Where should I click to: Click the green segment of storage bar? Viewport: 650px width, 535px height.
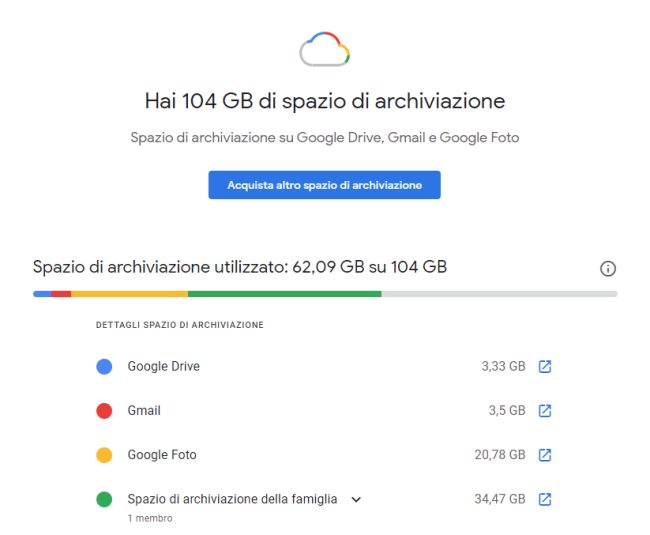click(x=284, y=294)
